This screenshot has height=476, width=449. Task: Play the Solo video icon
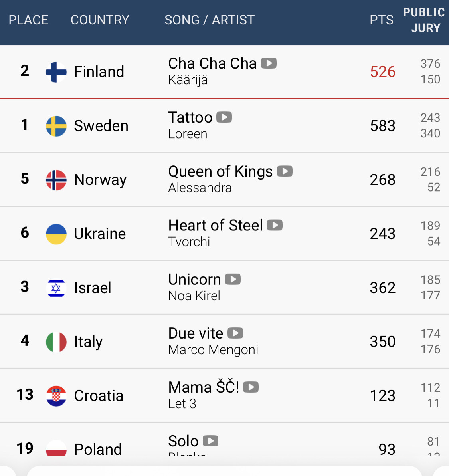pyautogui.click(x=211, y=441)
